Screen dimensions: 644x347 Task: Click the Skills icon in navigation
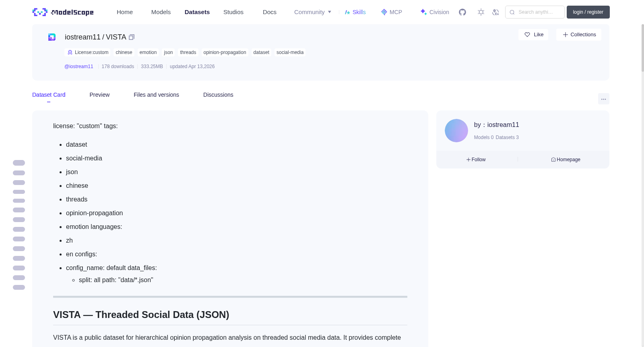(x=347, y=12)
